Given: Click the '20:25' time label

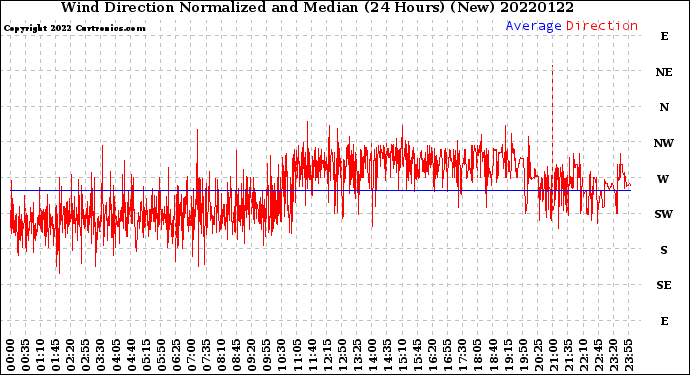Looking at the screenshot, I should coord(538,356).
